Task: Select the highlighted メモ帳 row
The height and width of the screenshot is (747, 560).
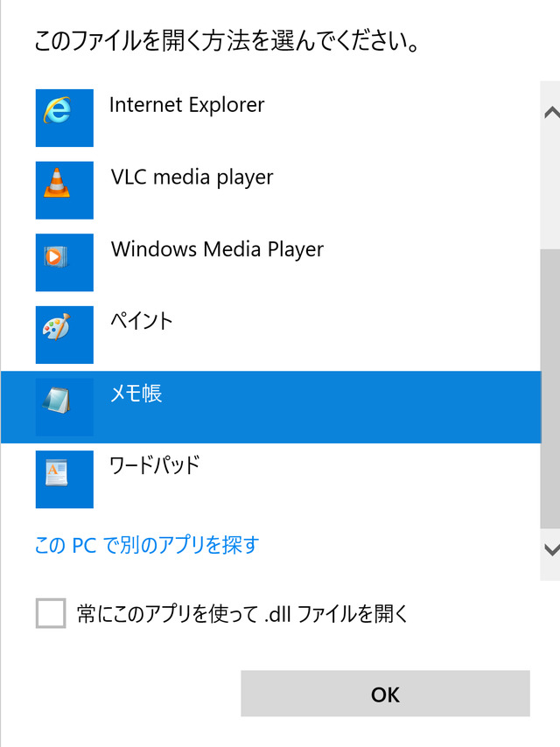Action: click(270, 408)
